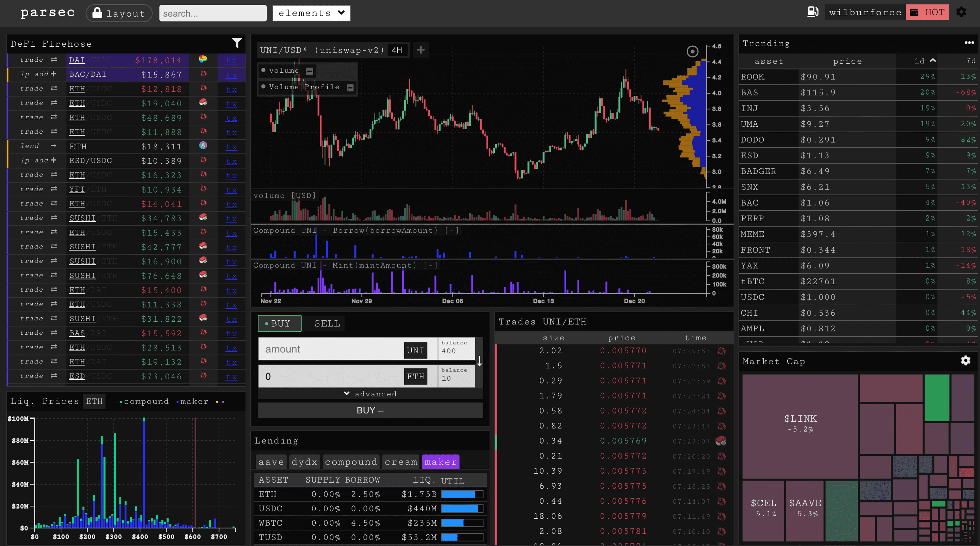
Task: Collapse Compound UNI Mint pane [-]
Action: pyautogui.click(x=431, y=266)
